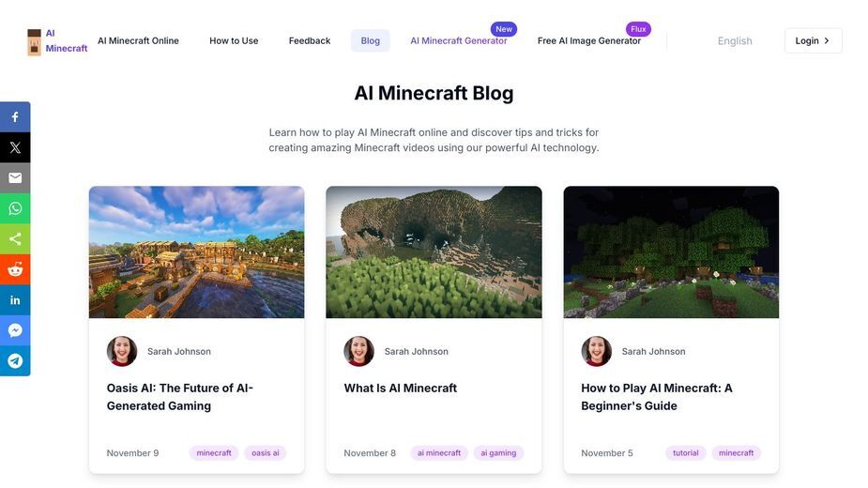Screen dimensions: 868x488
Task: Open the Beginner's Guide night forest thumbnail
Action: pyautogui.click(x=671, y=252)
